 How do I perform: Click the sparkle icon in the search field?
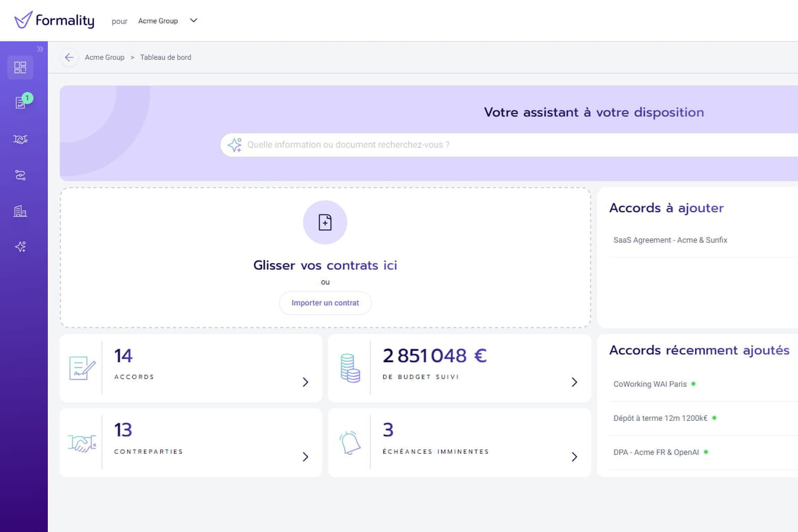click(x=234, y=145)
